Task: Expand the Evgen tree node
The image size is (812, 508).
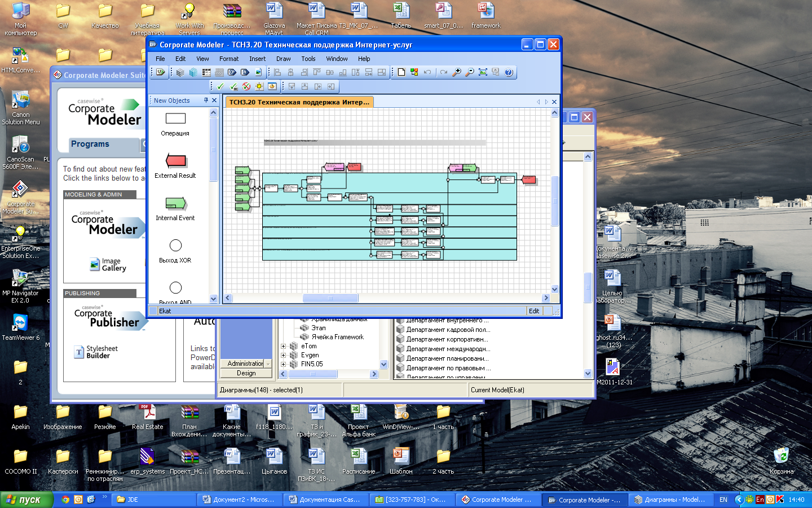Action: (x=284, y=356)
